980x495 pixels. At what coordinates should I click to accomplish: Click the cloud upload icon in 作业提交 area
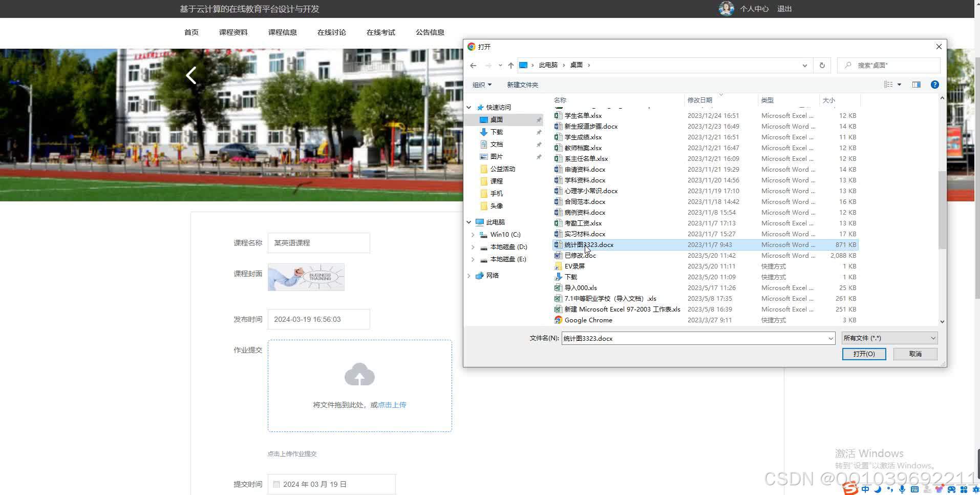(x=359, y=375)
